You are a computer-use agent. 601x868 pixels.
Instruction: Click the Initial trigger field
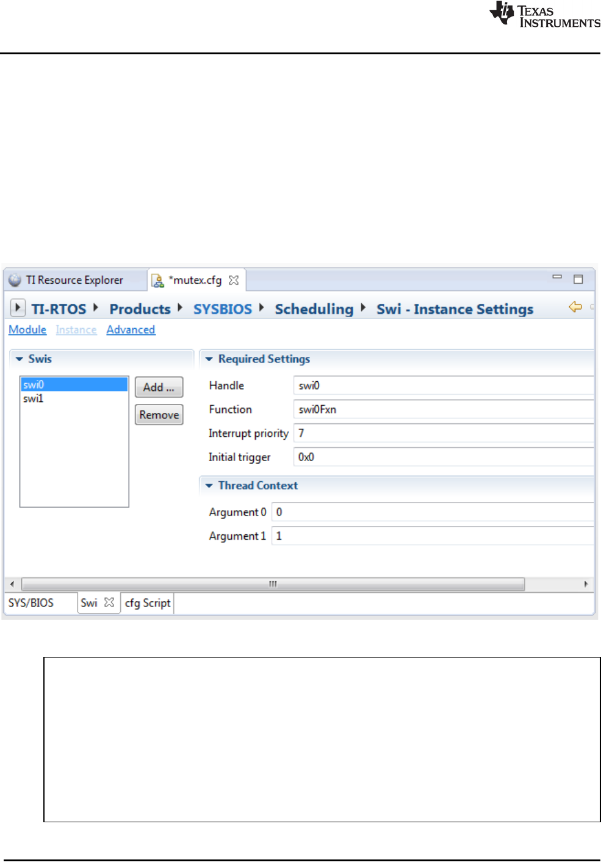pos(444,457)
